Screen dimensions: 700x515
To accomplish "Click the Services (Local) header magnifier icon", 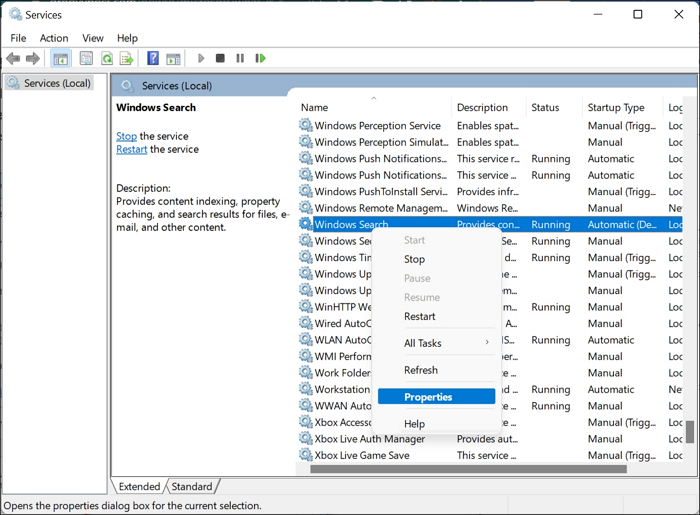I will coord(128,86).
